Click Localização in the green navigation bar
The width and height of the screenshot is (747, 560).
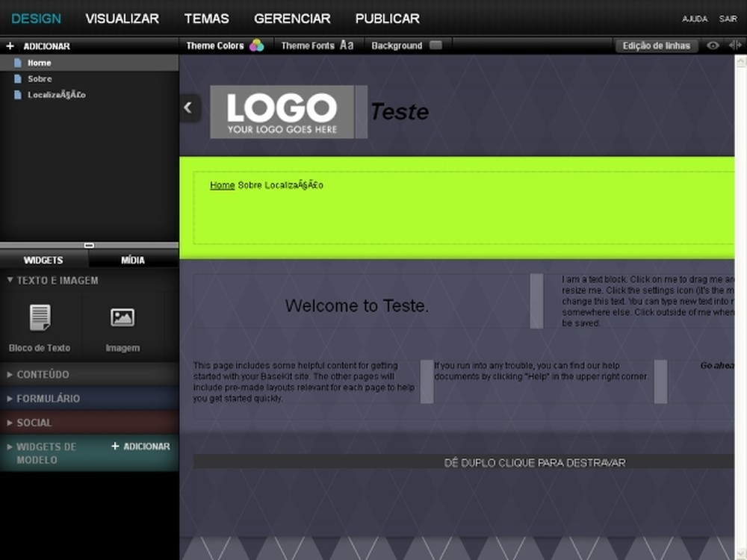coord(294,185)
